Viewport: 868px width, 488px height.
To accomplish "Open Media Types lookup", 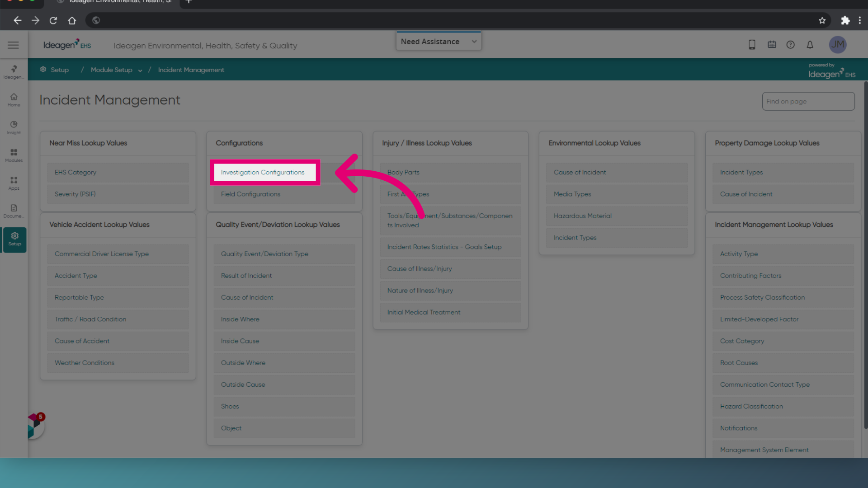I will click(617, 194).
